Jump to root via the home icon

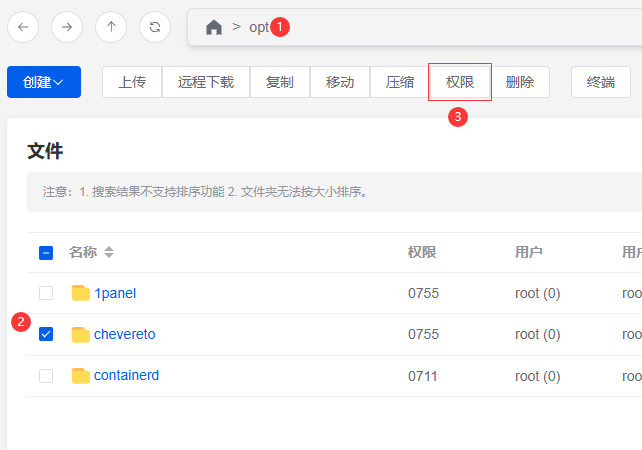[x=214, y=27]
